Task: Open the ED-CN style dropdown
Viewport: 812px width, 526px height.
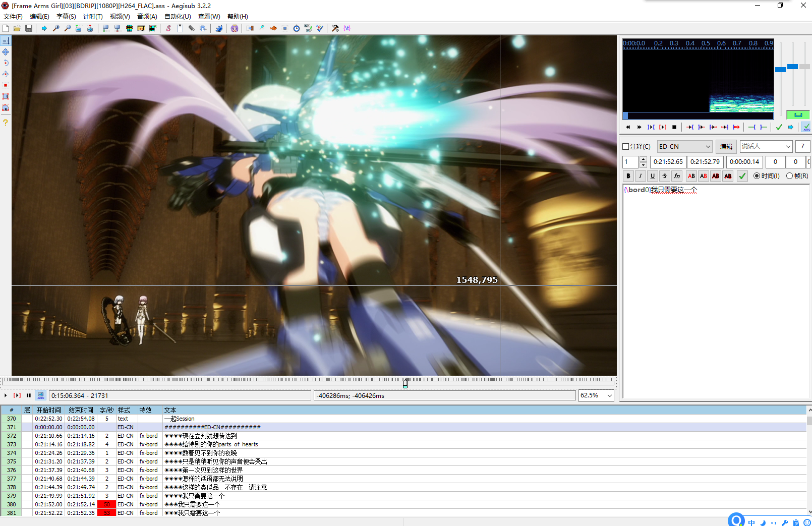Action: point(685,146)
